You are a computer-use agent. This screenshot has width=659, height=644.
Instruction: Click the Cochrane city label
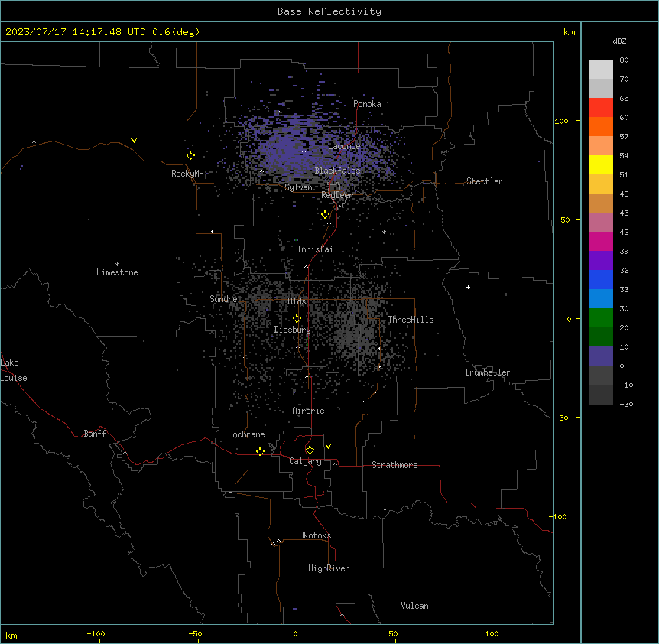click(x=246, y=434)
